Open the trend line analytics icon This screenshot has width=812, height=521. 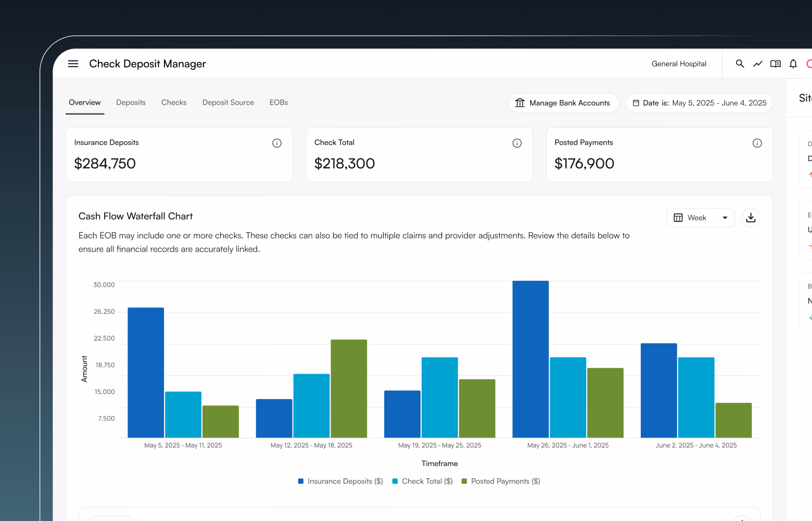(758, 64)
